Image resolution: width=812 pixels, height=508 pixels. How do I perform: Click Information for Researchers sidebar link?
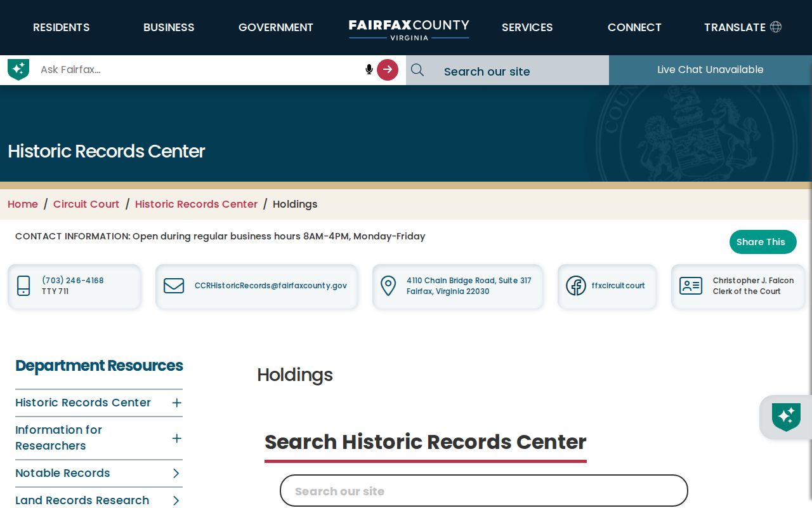[x=58, y=438]
